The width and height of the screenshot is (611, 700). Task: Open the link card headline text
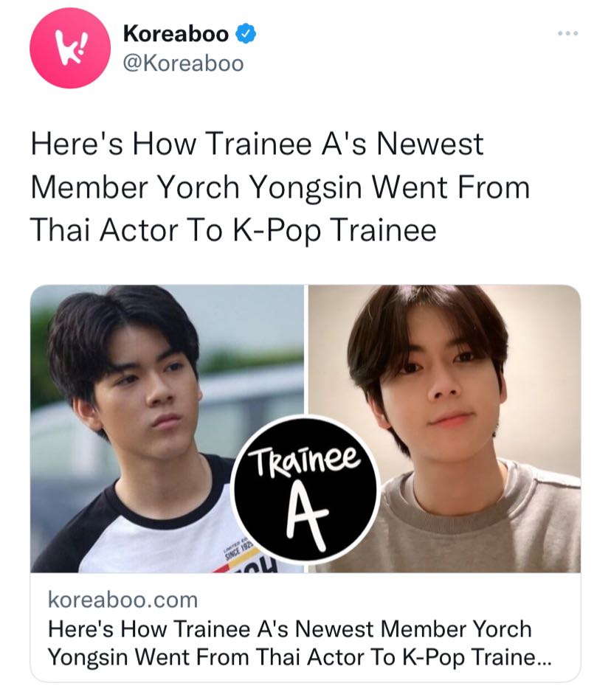[300, 643]
